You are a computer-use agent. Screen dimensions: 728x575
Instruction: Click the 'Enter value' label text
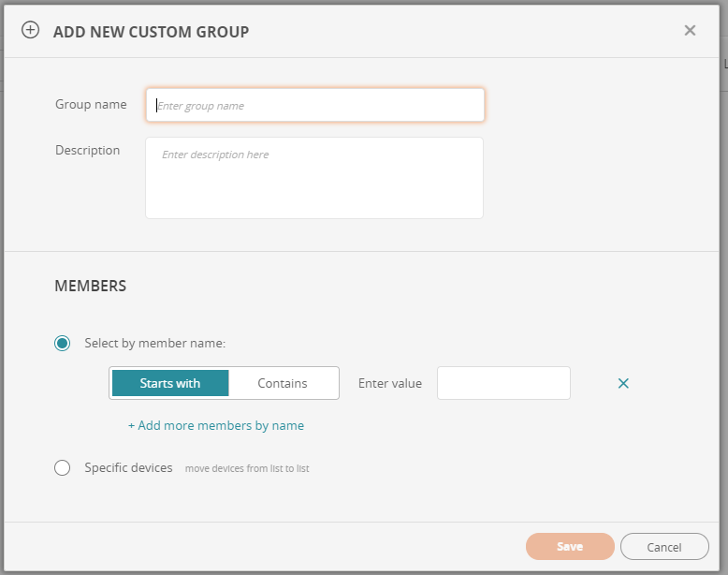(x=390, y=383)
